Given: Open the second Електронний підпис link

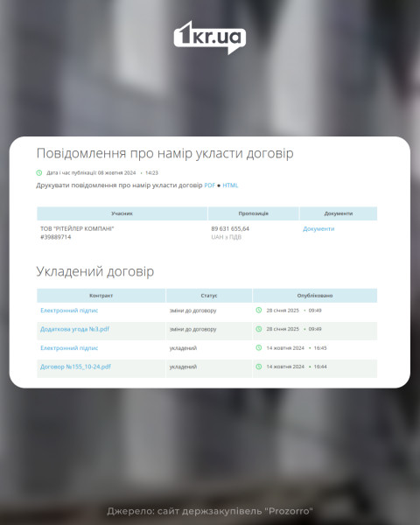Looking at the screenshot, I should 69,348.
